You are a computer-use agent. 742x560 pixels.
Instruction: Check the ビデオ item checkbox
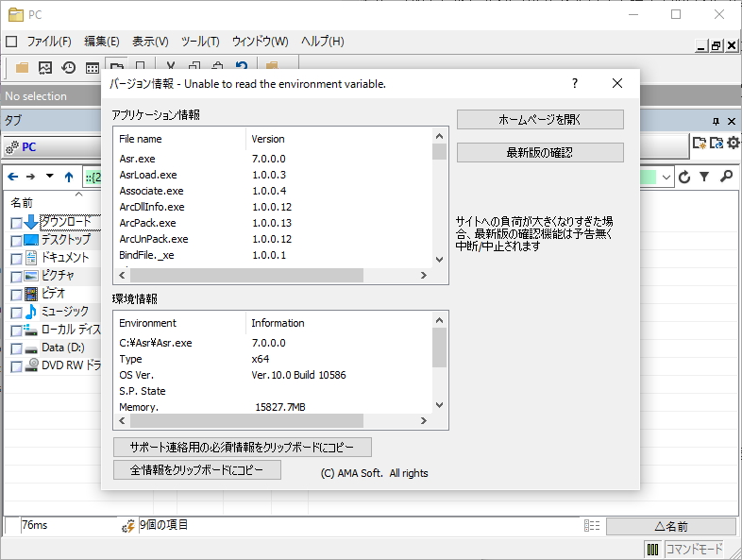coord(16,295)
